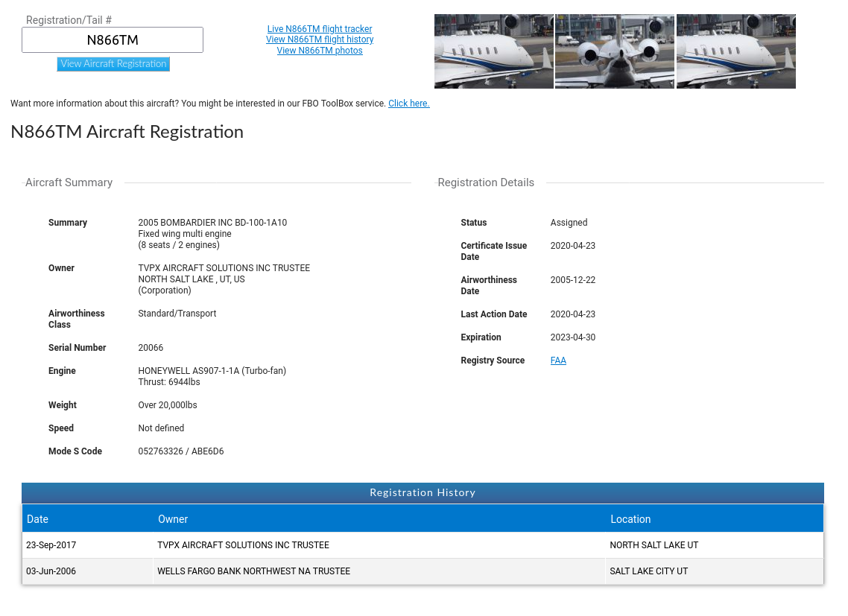Click the Last Action Date value 2020-04-23
The height and width of the screenshot is (616, 848).
pyautogui.click(x=573, y=314)
